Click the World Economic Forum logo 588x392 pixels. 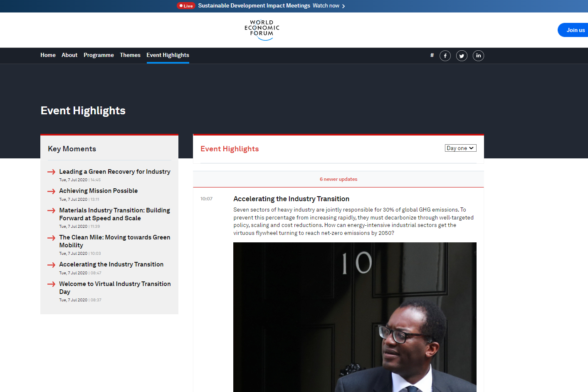coord(262,30)
